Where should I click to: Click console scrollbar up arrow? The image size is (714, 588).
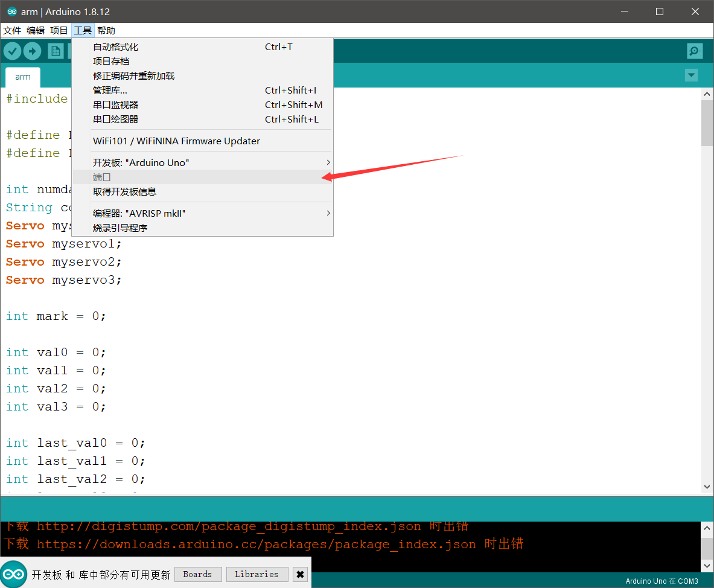point(707,528)
